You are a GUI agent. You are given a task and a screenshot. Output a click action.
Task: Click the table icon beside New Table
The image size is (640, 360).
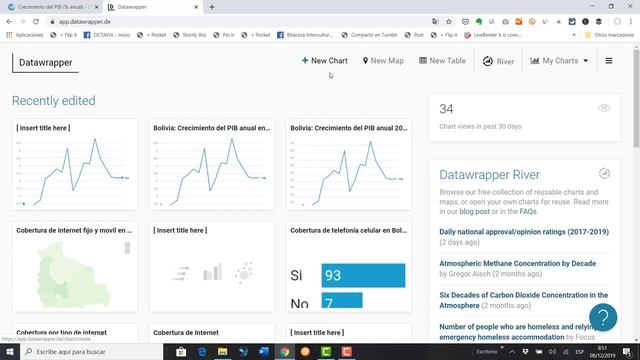tap(423, 60)
